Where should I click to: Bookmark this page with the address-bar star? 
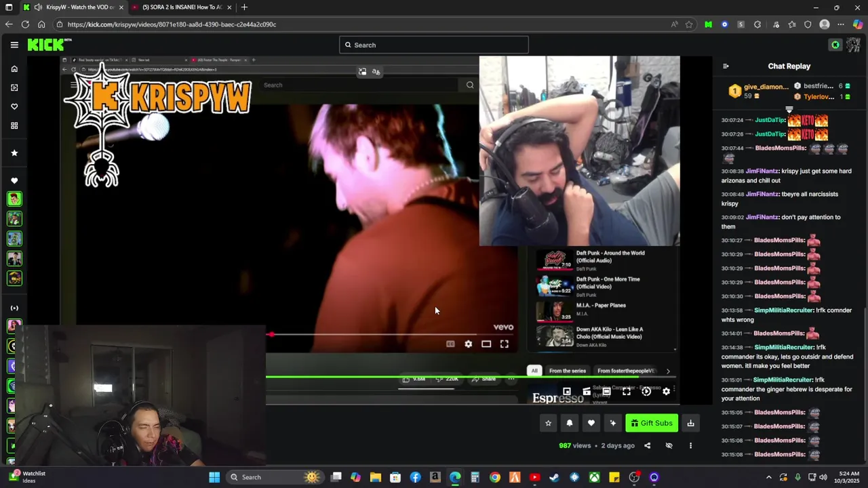pos(689,24)
